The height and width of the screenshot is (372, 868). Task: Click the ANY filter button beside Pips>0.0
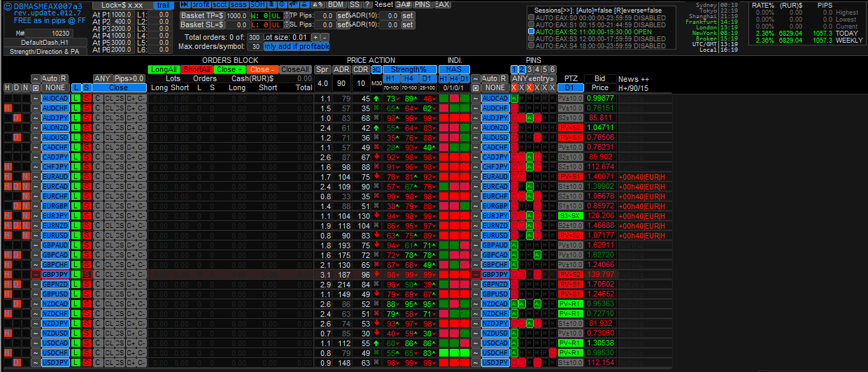(103, 78)
